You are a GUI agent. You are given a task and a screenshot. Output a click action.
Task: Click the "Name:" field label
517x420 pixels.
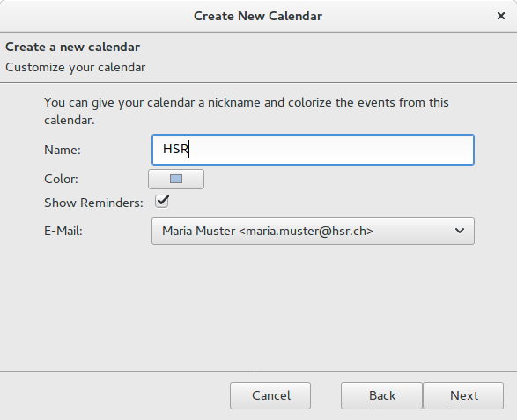pyautogui.click(x=63, y=150)
